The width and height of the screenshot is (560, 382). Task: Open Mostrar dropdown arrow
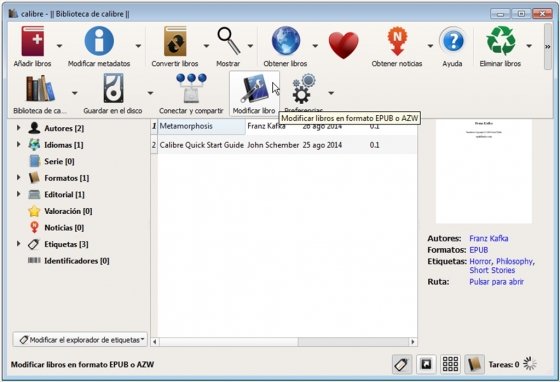click(x=250, y=46)
